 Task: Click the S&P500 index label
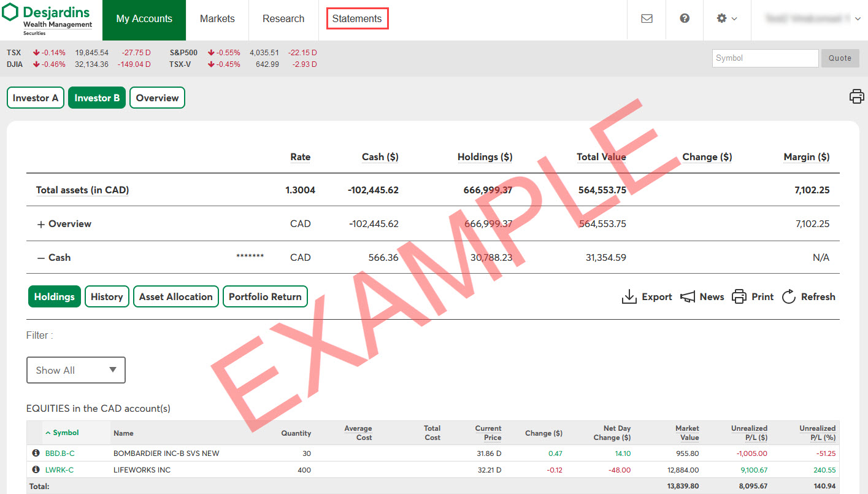pyautogui.click(x=183, y=53)
